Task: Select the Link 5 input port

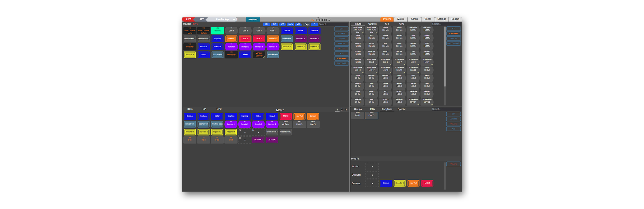Action: pos(372,62)
